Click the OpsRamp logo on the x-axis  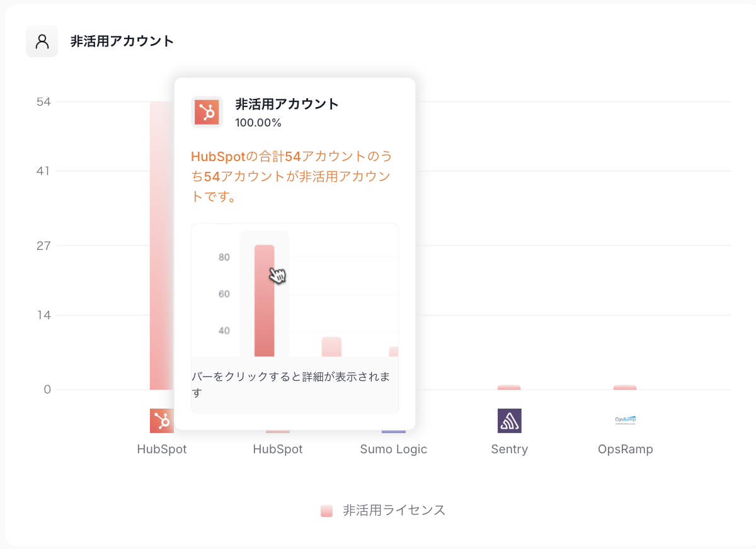(625, 420)
